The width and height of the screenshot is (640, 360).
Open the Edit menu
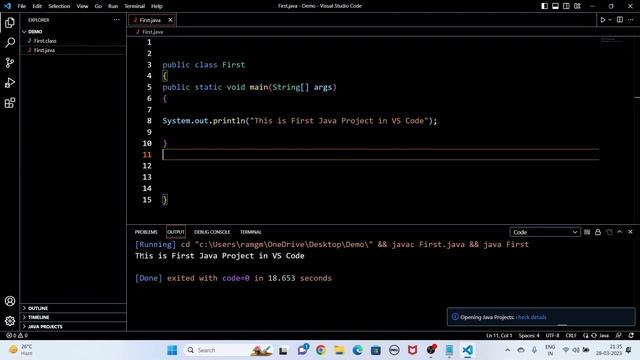(x=37, y=6)
